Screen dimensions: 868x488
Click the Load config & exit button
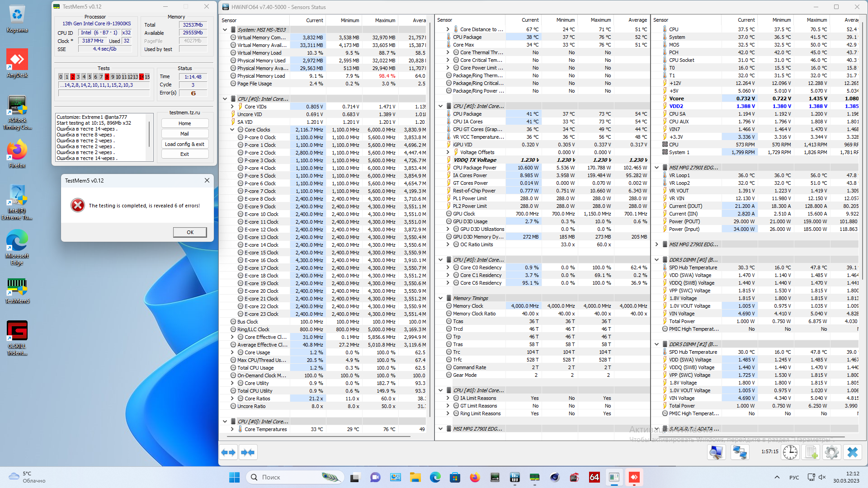(x=184, y=144)
